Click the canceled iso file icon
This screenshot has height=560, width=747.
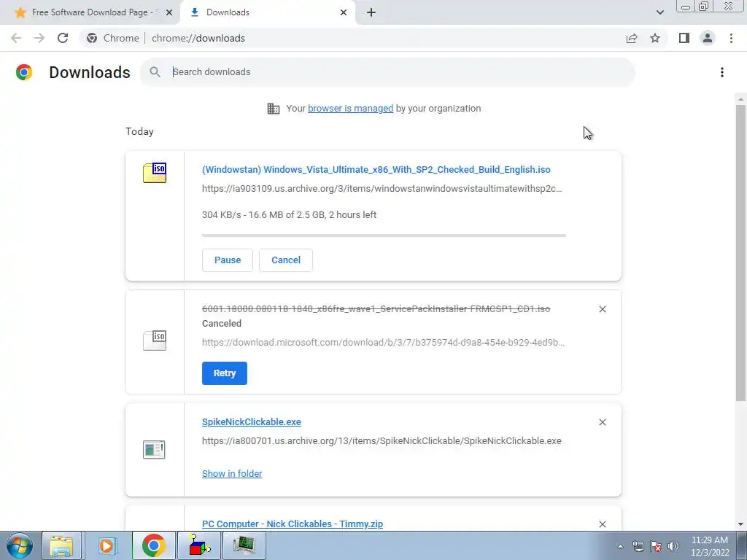pos(155,340)
